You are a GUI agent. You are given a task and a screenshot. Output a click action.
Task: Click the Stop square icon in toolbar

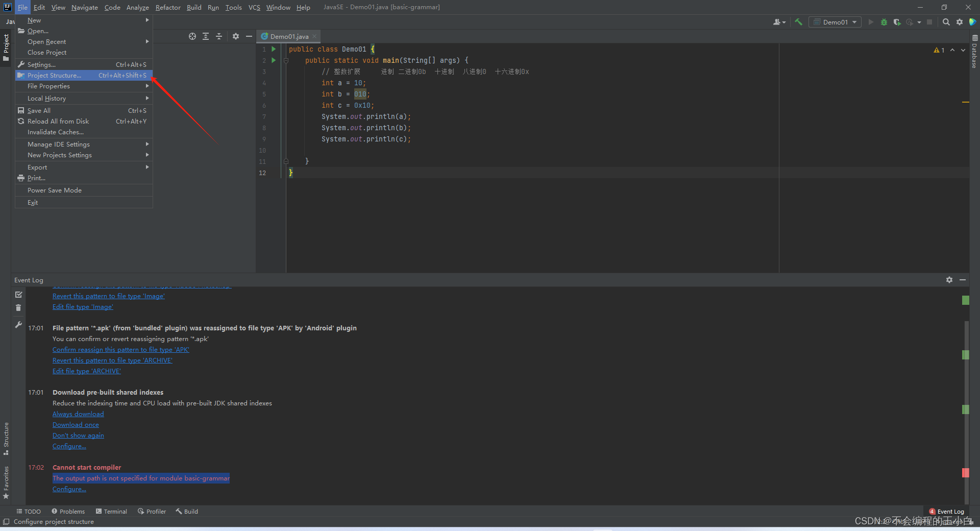click(x=930, y=22)
